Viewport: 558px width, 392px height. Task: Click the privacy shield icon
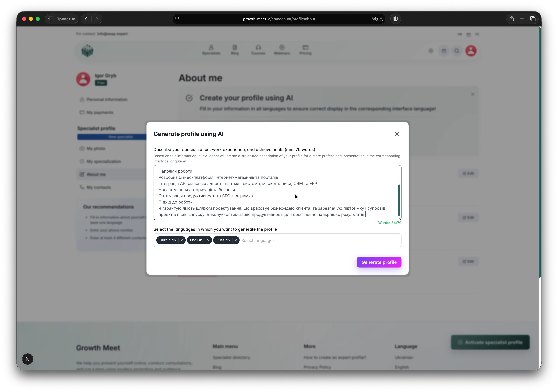tap(395, 19)
